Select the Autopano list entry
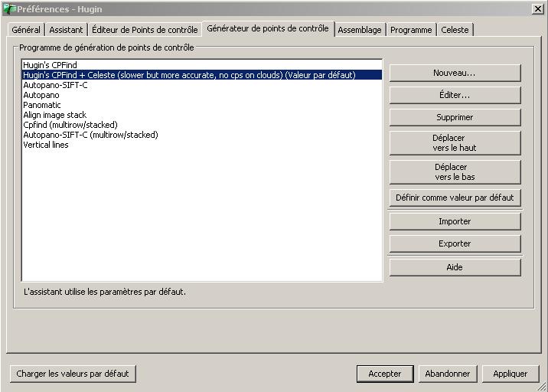The width and height of the screenshot is (548, 392). pyautogui.click(x=202, y=95)
